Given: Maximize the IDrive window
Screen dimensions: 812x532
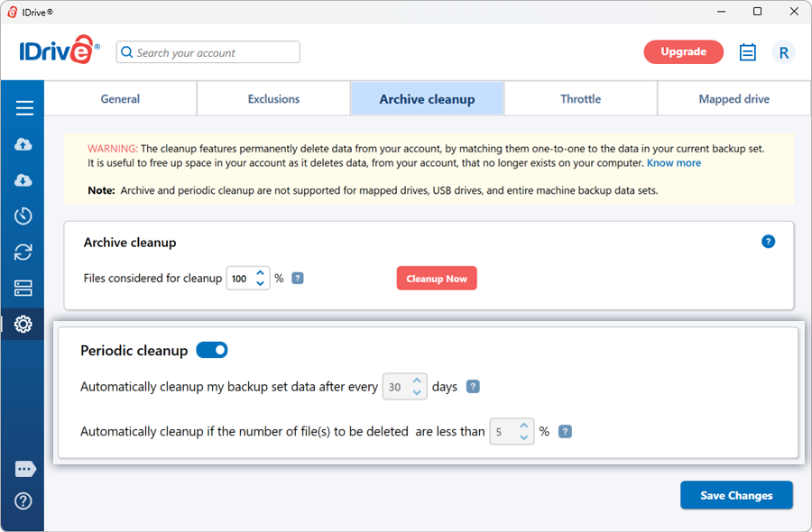Looking at the screenshot, I should pos(757,12).
